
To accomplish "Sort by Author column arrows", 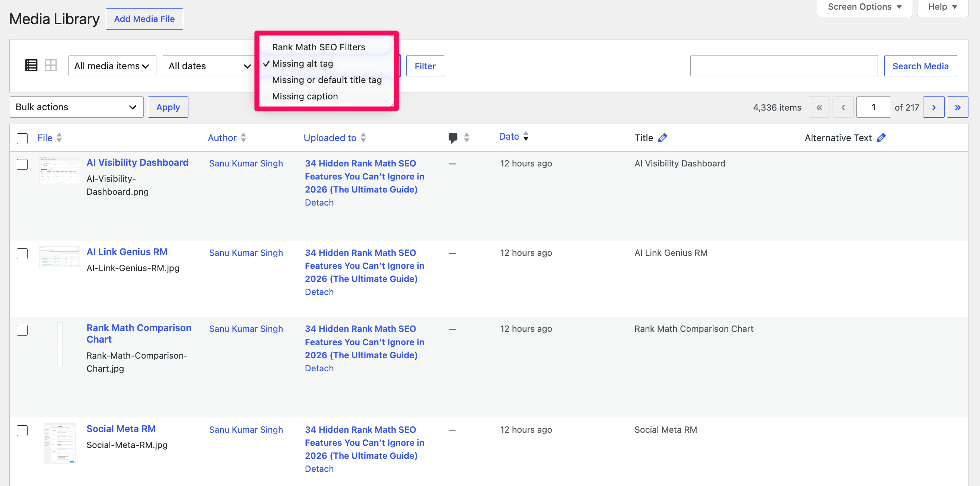I will click(x=244, y=137).
